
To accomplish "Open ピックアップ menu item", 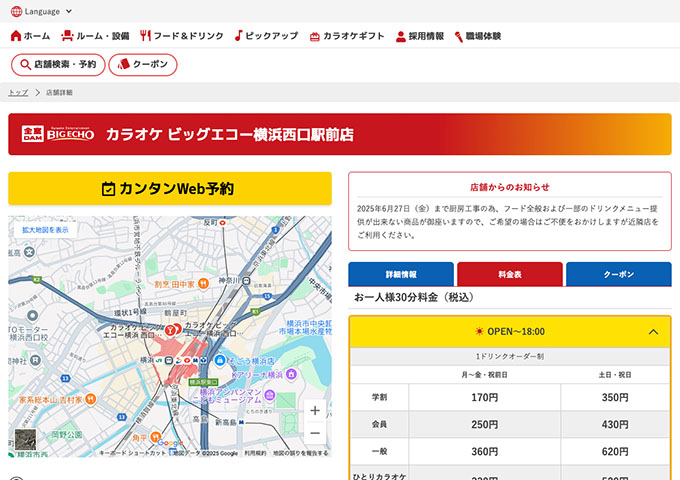I will click(266, 36).
